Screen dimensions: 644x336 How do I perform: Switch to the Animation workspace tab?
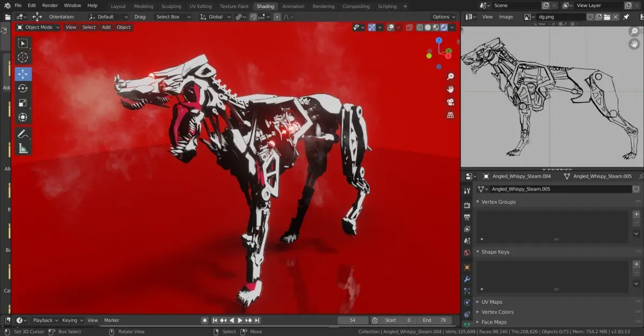pyautogui.click(x=293, y=6)
